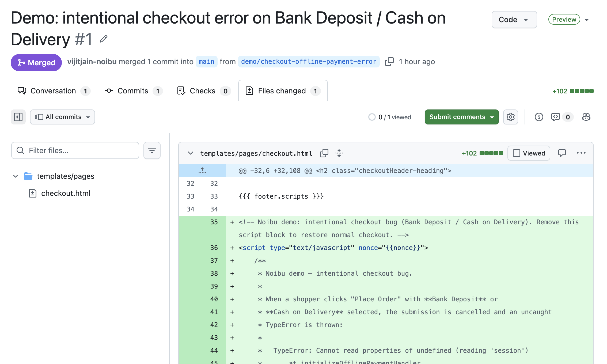Click the '1 hour ago' timestamp
This screenshot has width=607, height=364.
417,62
